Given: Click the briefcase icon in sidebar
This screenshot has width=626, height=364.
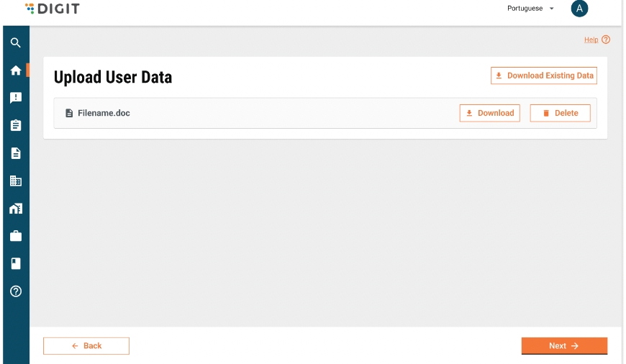Looking at the screenshot, I should 16,236.
